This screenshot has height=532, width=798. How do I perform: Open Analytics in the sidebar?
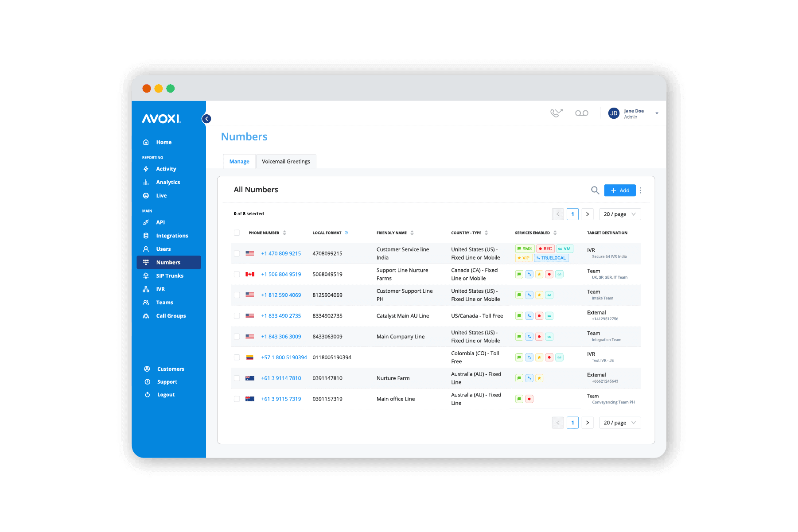click(169, 182)
